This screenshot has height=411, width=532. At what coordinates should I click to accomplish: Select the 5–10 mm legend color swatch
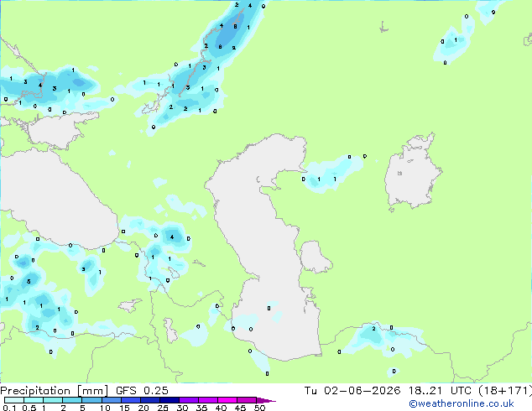[91, 400]
